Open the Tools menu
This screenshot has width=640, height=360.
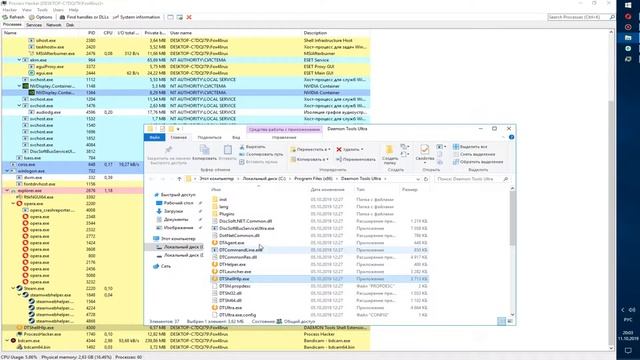point(42,9)
